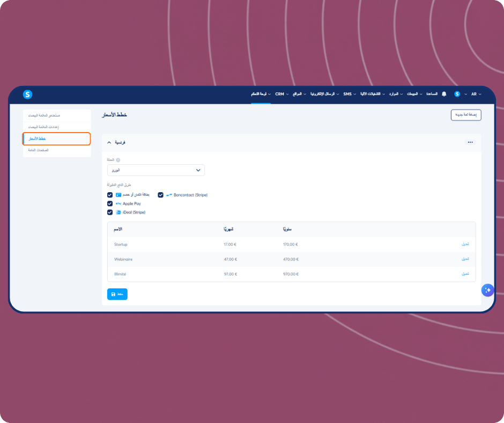Screen dimensions: 504x423
Task: Click the blue حفظ save button
Action: 117,294
